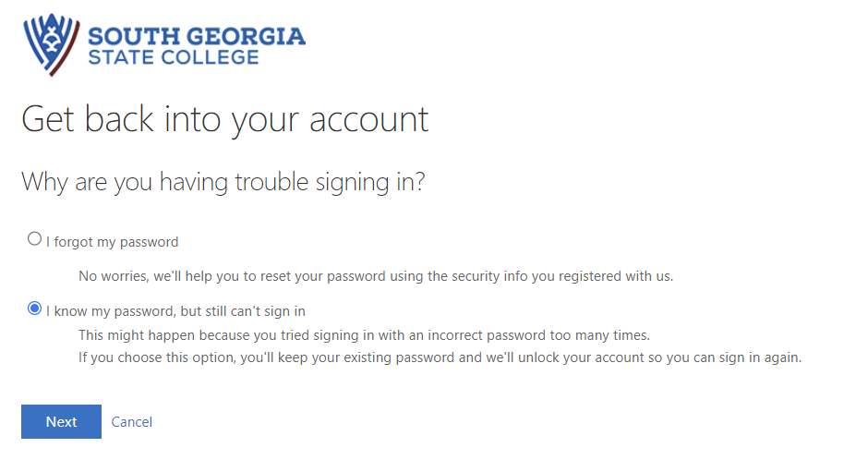The image size is (868, 460).
Task: Abort account recovery via Cancel
Action: click(132, 422)
